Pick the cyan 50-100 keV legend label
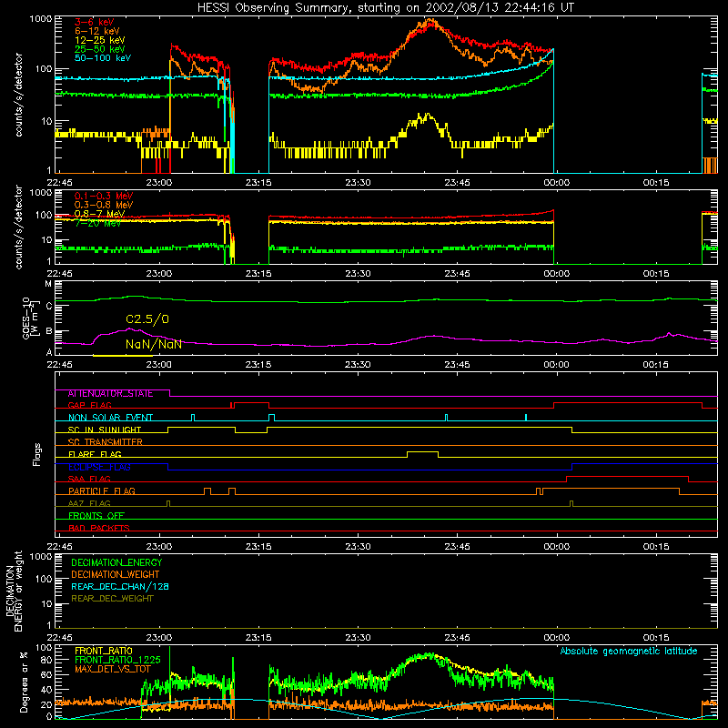This screenshot has width=728, height=728. [x=103, y=57]
